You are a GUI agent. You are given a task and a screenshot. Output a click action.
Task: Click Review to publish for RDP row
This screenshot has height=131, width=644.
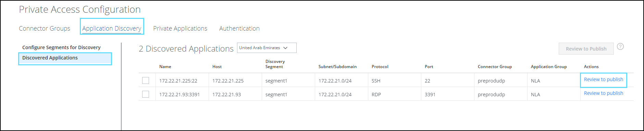pyautogui.click(x=604, y=93)
